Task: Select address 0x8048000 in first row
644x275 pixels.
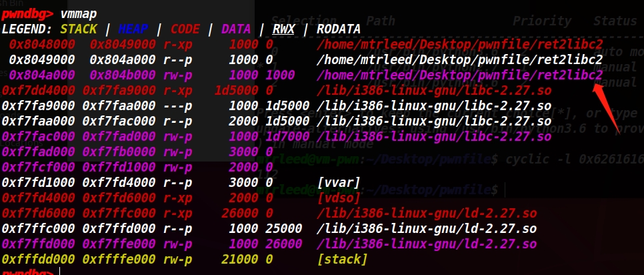Action: tap(42, 45)
